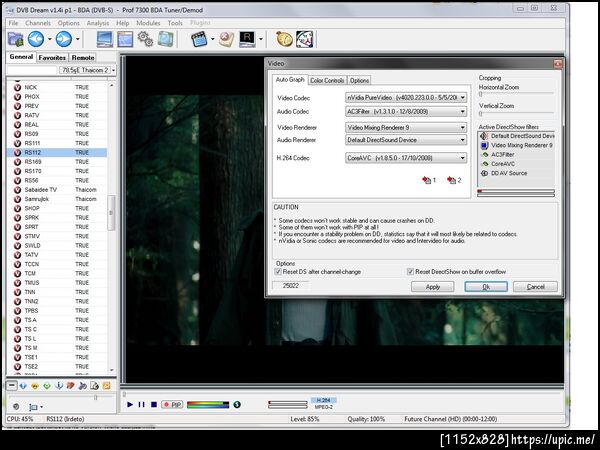Image resolution: width=600 pixels, height=450 pixels.
Task: Click the orange square icon in the bottom-left panel
Action: [106, 386]
